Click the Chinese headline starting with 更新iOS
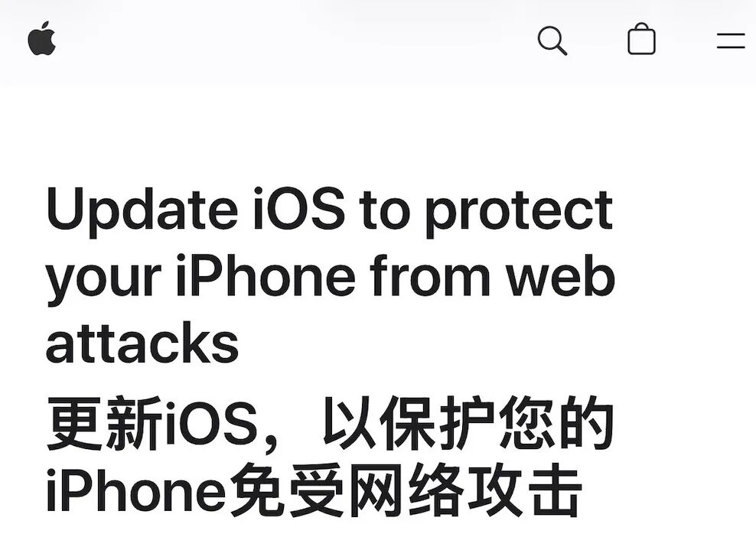 [330, 457]
